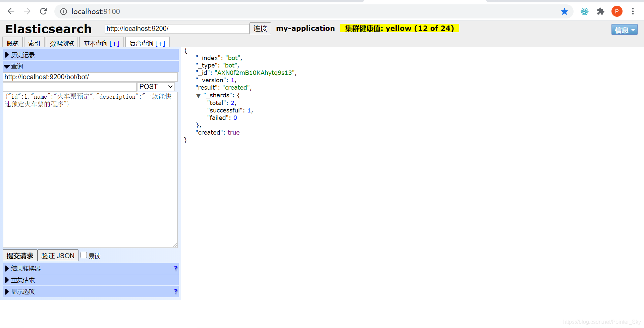Screen dimensions: 644x328
Task: Expand the 显示选项 display options section
Action: [x=91, y=291]
